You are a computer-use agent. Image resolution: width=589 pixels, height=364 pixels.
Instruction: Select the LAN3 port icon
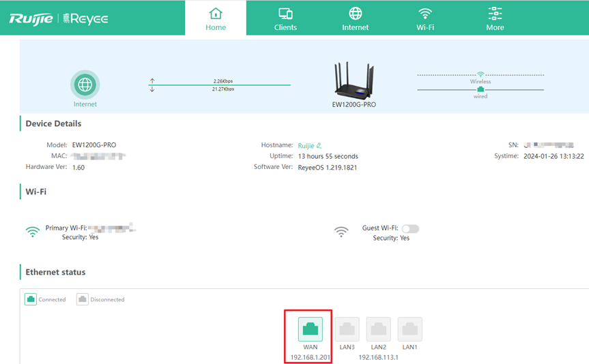click(347, 329)
